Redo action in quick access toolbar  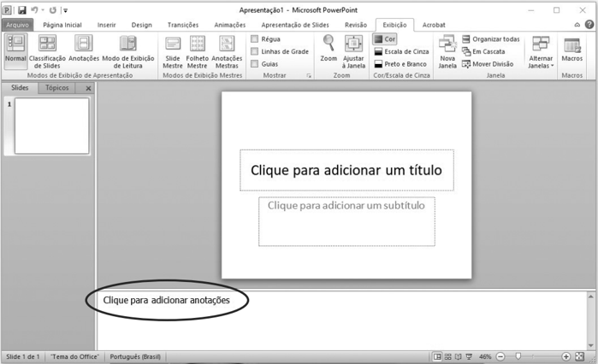(53, 10)
